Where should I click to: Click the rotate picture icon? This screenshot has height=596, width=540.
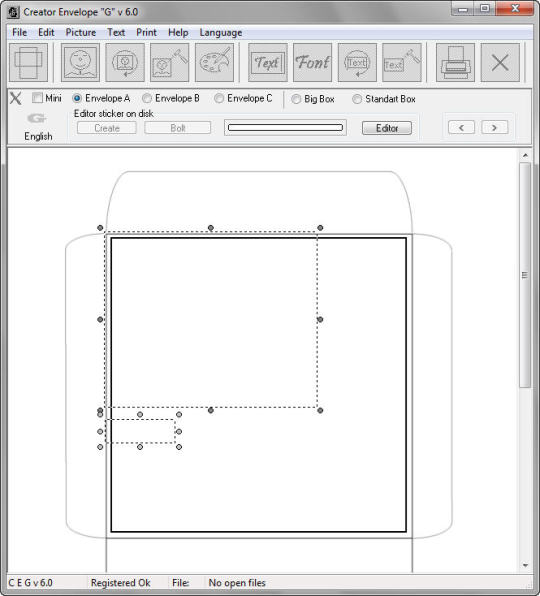[125, 62]
